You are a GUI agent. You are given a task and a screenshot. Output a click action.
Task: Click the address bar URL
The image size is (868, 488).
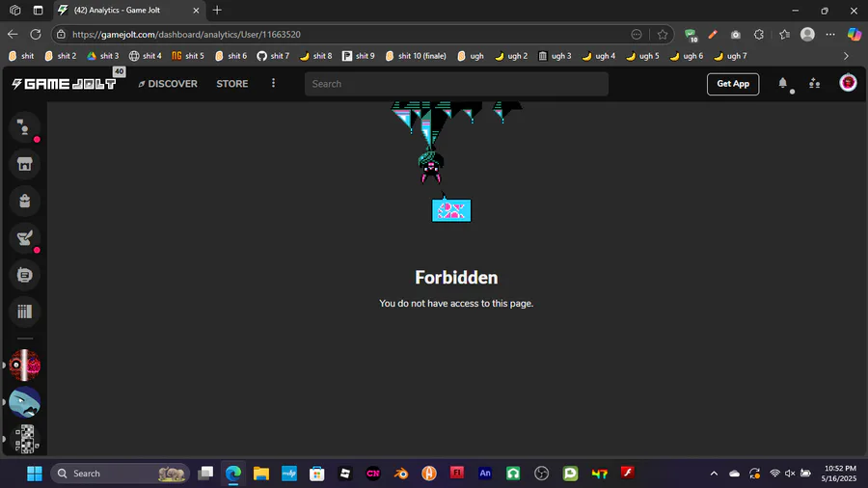[x=186, y=35]
